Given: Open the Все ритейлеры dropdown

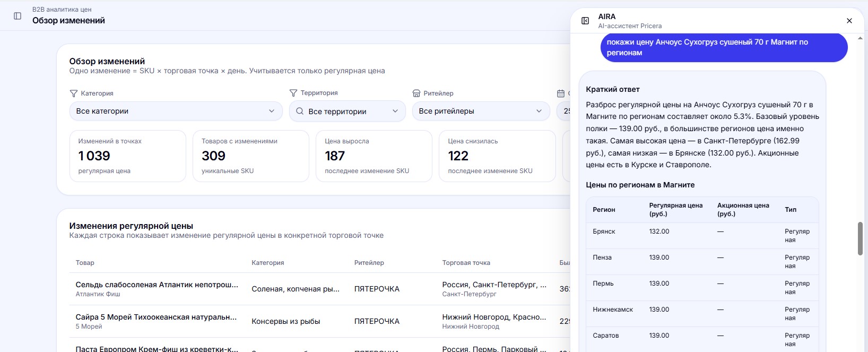Looking at the screenshot, I should (481, 111).
